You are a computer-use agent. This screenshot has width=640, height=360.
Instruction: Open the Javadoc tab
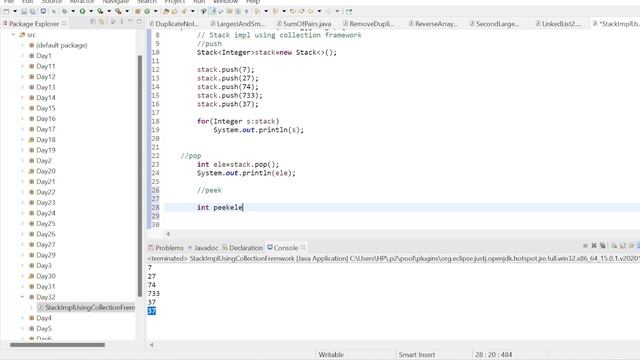click(203, 248)
